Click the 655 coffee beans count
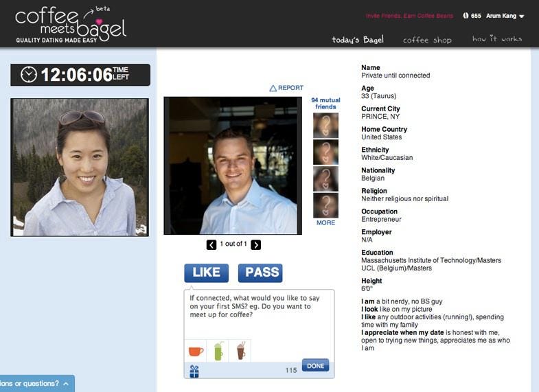Viewport: 539px width, 392px height. pos(476,16)
